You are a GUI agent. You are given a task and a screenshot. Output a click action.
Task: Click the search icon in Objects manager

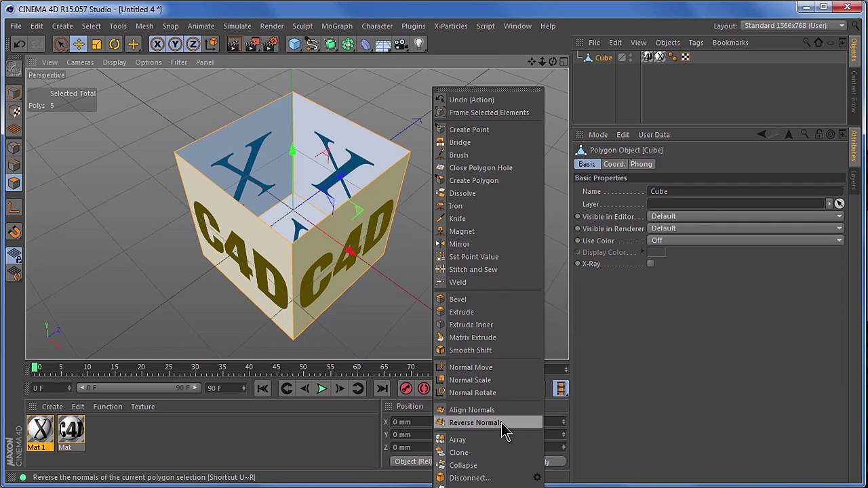pyautogui.click(x=806, y=43)
